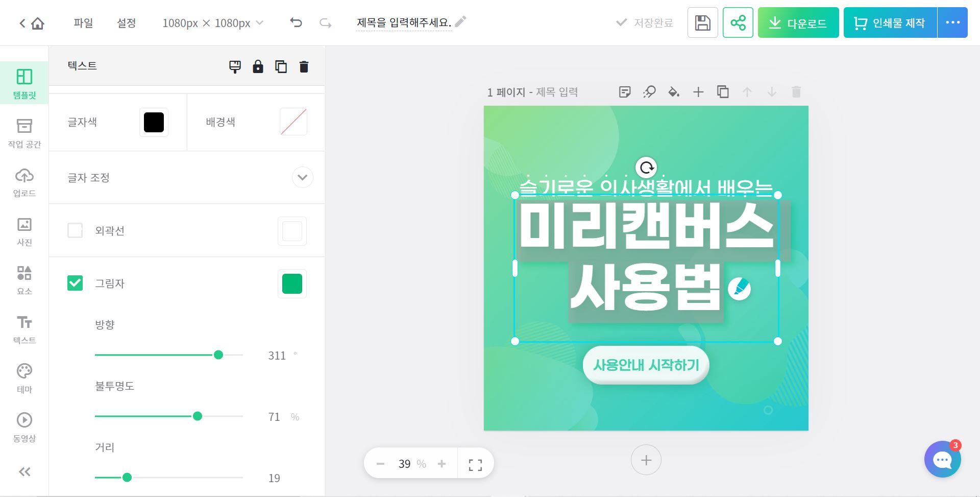The height and width of the screenshot is (497, 980).
Task: Open the 사진 sidebar tab
Action: click(24, 231)
